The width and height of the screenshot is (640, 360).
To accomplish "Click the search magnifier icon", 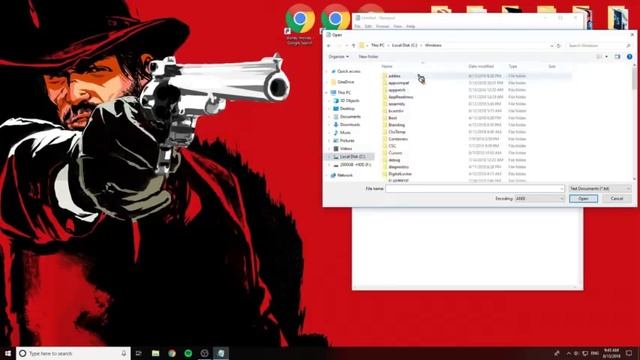I will [629, 46].
